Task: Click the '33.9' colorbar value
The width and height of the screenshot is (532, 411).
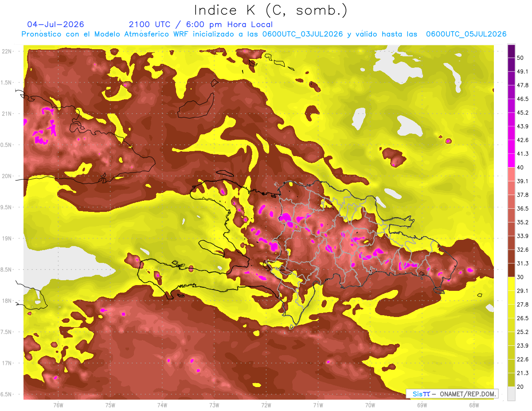Action: pos(523,236)
